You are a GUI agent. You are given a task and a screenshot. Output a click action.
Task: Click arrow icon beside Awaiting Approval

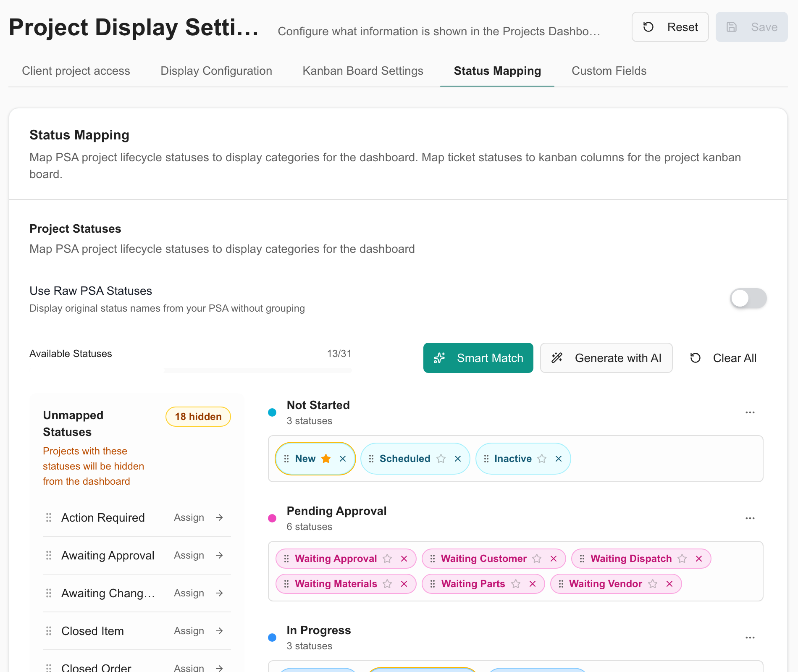pos(219,555)
